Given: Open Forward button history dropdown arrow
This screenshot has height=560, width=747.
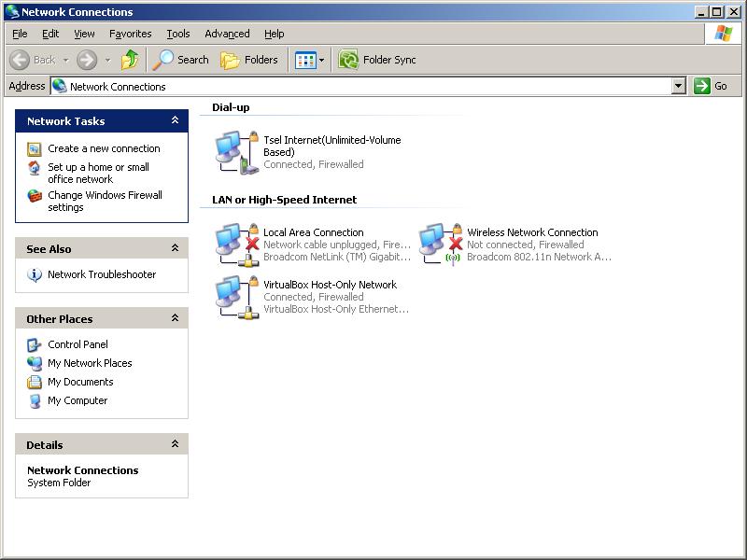Looking at the screenshot, I should coord(107,60).
